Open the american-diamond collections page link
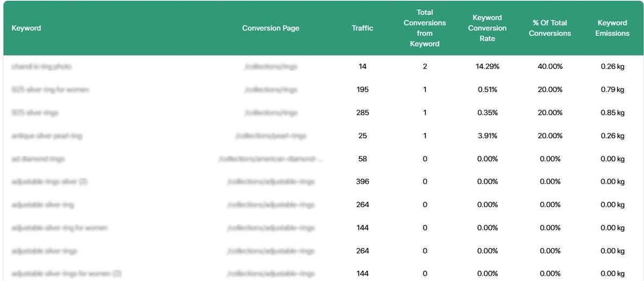The image size is (644, 281). pyautogui.click(x=270, y=159)
